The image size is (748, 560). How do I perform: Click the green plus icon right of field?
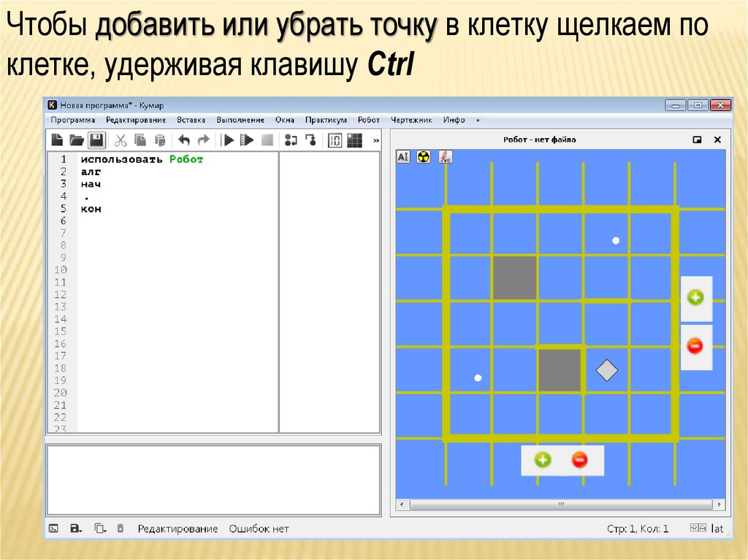[695, 297]
